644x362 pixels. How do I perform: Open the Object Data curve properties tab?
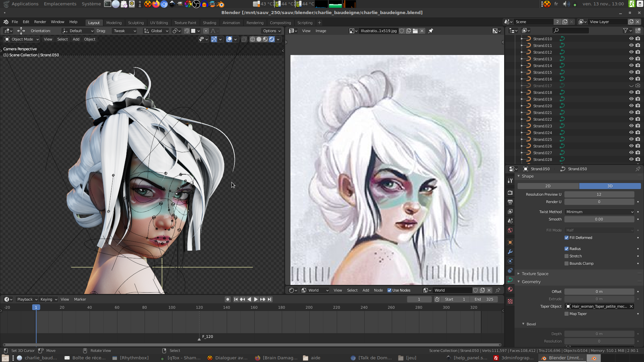[x=510, y=280]
